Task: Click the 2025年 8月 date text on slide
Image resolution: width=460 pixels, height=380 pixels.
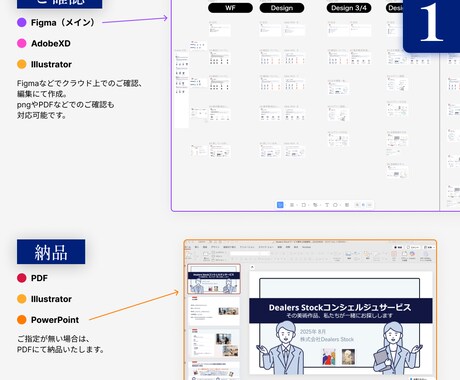Action: point(313,331)
